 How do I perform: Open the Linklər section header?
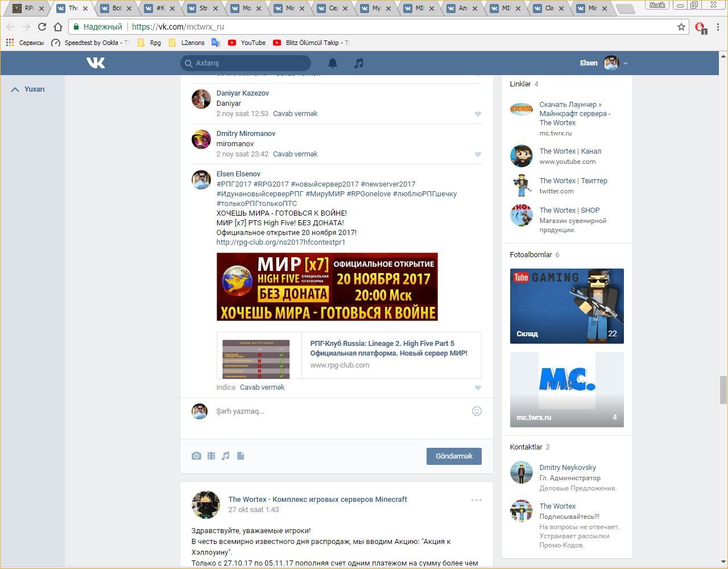524,84
